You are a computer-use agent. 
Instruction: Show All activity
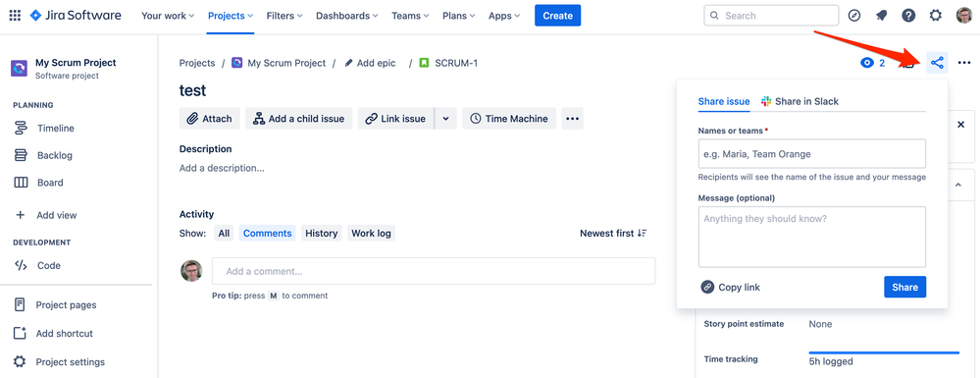click(x=224, y=234)
